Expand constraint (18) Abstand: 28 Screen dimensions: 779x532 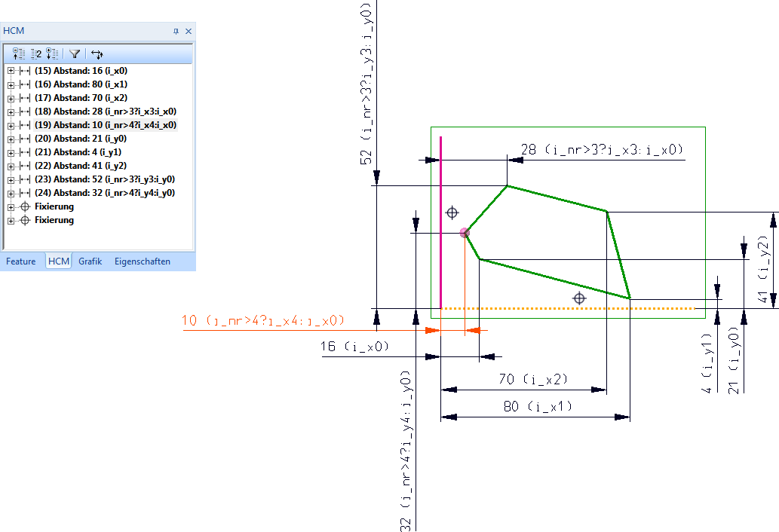point(11,112)
